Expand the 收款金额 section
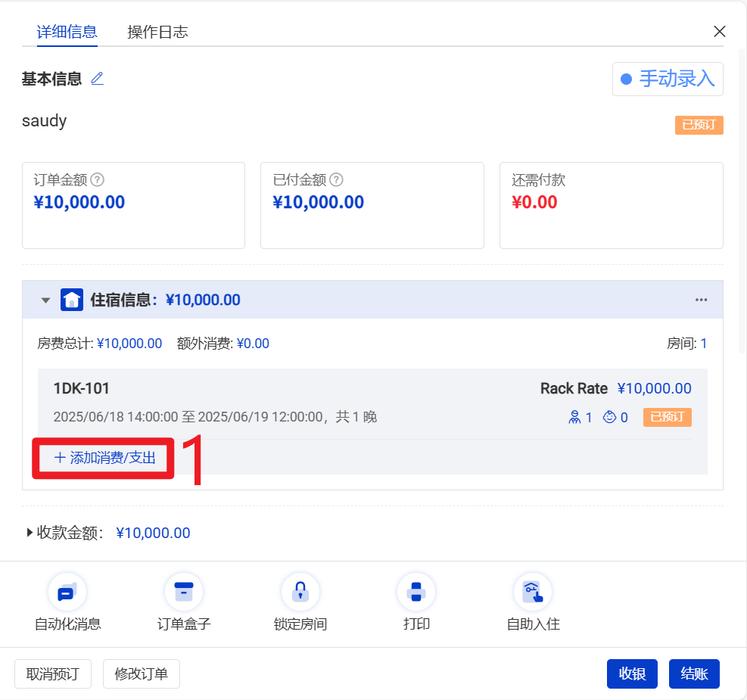The width and height of the screenshot is (747, 700). tap(30, 533)
